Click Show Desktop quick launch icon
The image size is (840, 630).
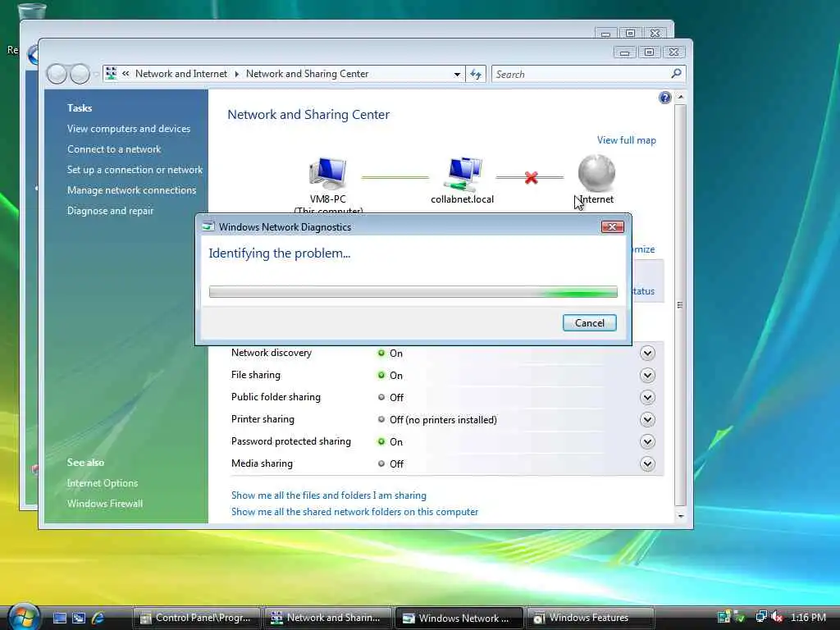[59, 618]
